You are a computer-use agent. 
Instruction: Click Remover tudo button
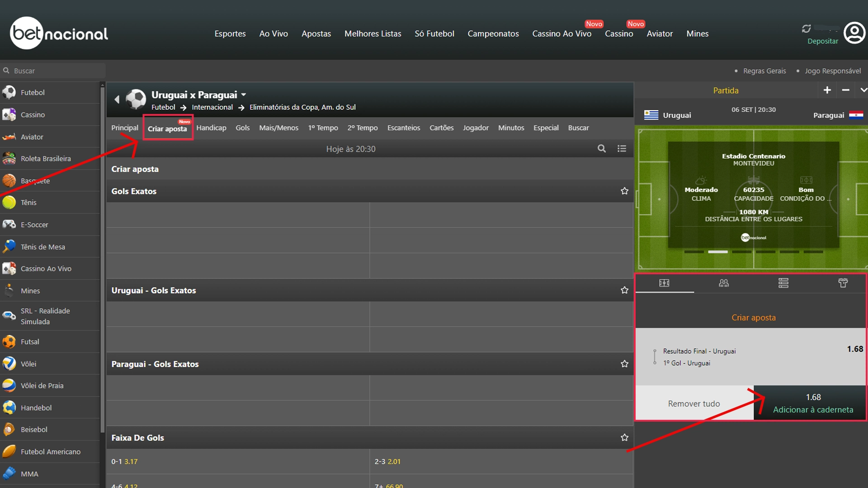click(693, 404)
